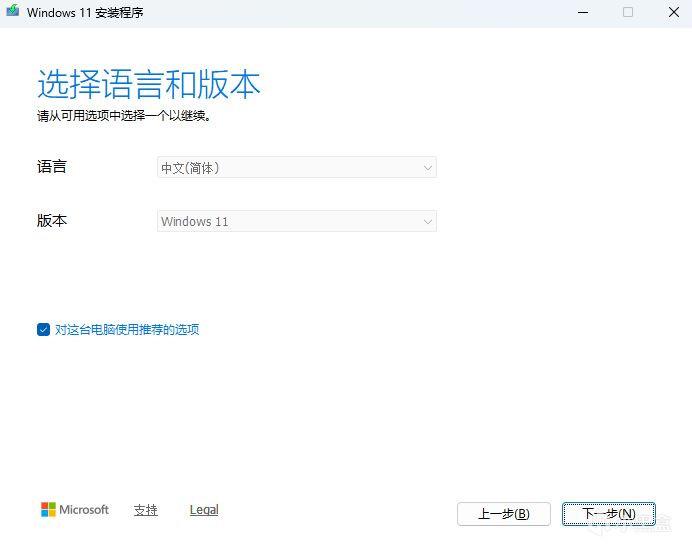
Task: Click the 下一步(N) button
Action: 609,514
